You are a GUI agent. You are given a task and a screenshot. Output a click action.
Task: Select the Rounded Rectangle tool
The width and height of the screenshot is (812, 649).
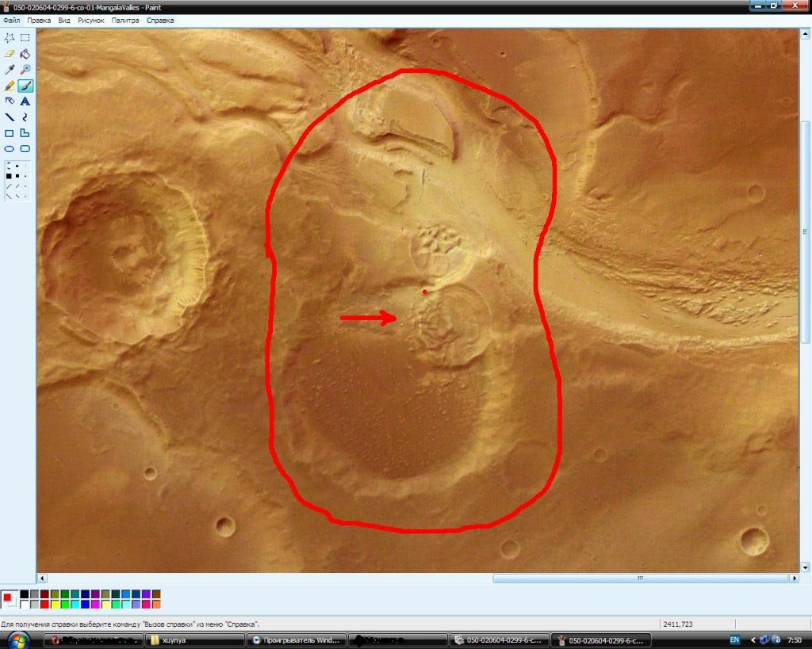point(25,149)
